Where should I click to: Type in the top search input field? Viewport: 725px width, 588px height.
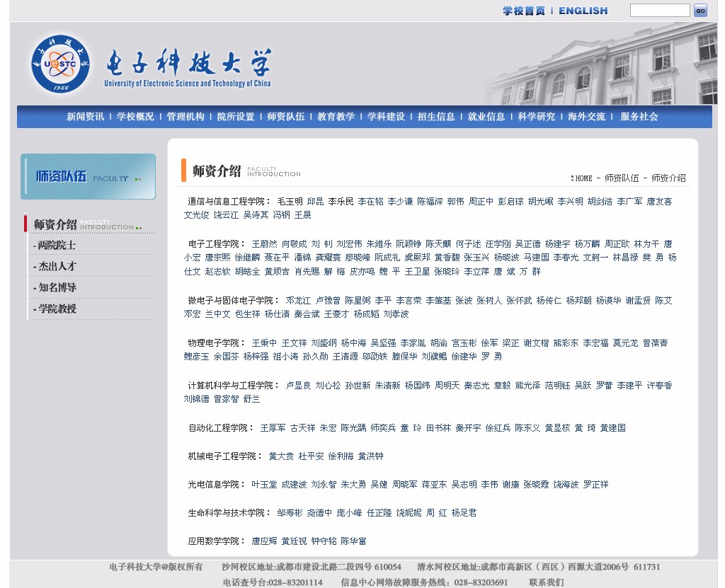[x=659, y=11]
